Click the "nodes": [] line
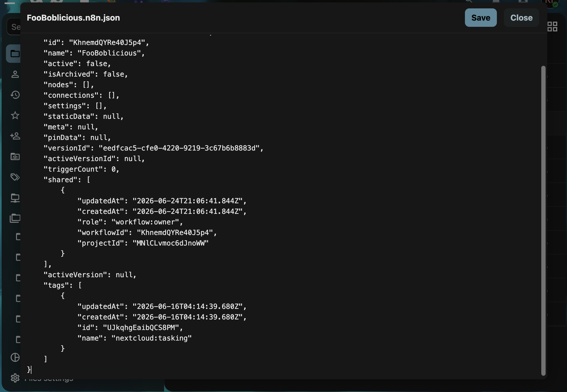Screen dimensions: 567x392 (69, 85)
